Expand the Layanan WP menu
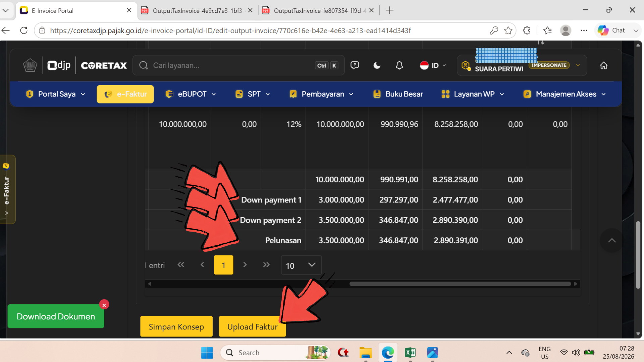 [473, 94]
